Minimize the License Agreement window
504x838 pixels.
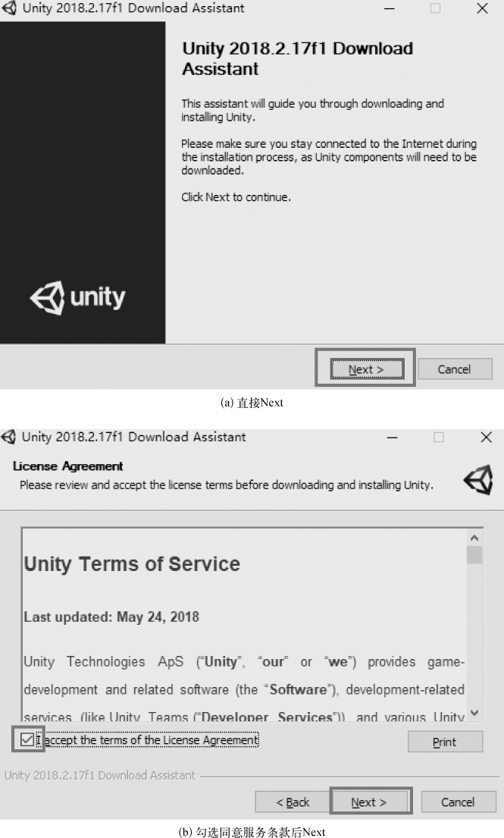393,437
